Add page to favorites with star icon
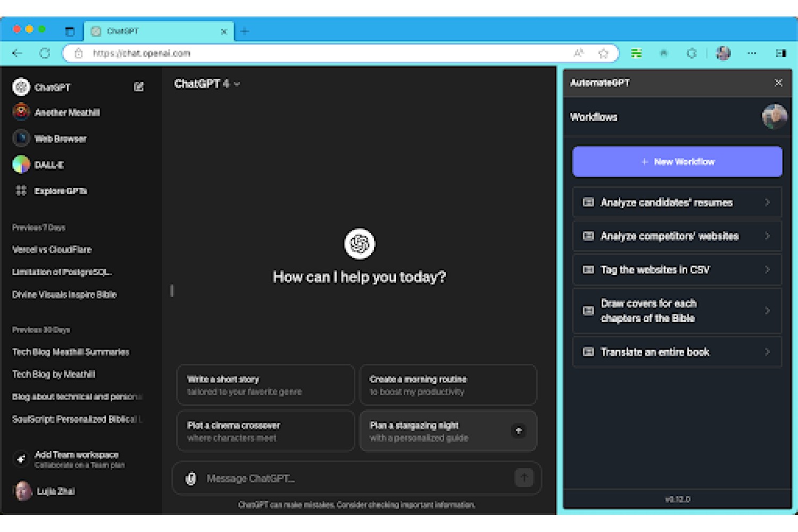The image size is (798, 532). (603, 53)
